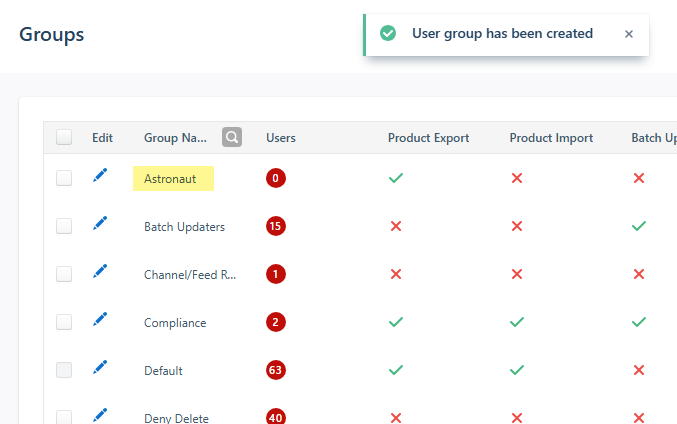Click the edit pencil for Default group
This screenshot has height=424, width=677.
coord(100,368)
